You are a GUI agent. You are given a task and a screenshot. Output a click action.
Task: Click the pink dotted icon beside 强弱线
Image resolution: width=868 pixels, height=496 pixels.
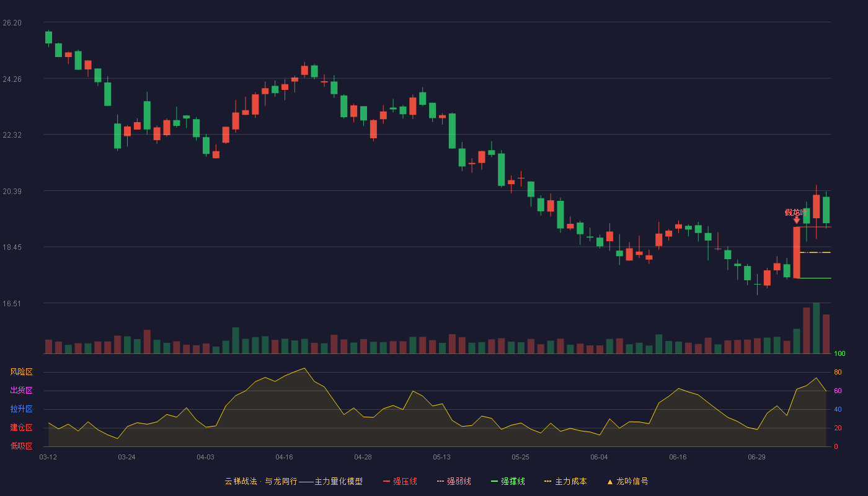click(x=441, y=481)
